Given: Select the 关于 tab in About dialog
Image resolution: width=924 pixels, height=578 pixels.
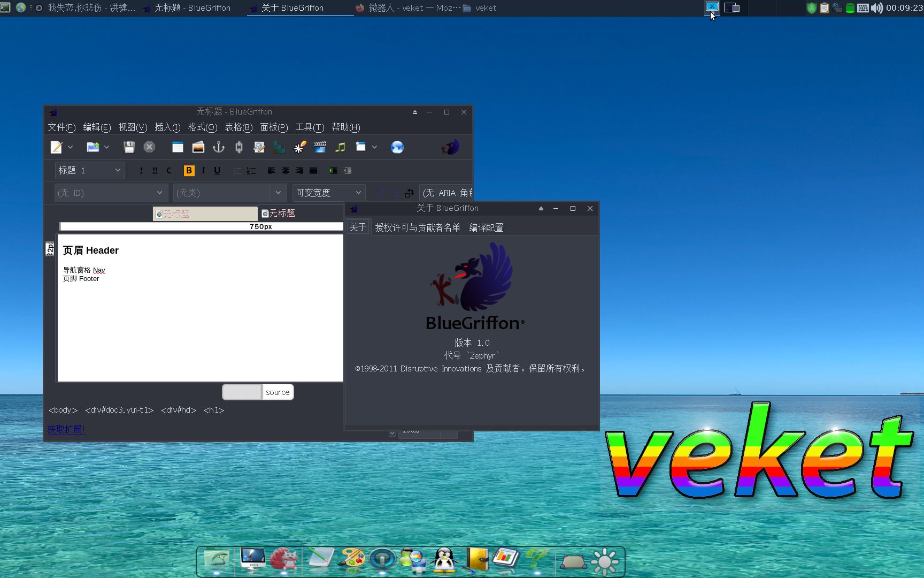Looking at the screenshot, I should tap(358, 227).
